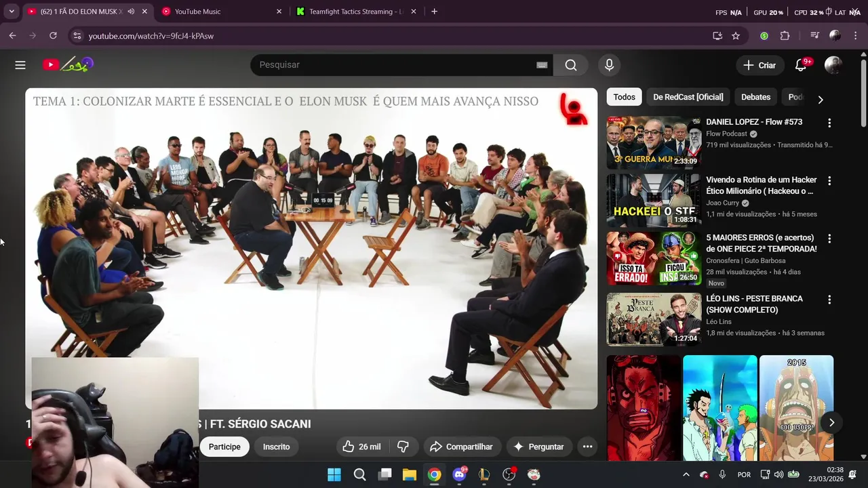Mute the playing tab via speaker icon

click(131, 12)
